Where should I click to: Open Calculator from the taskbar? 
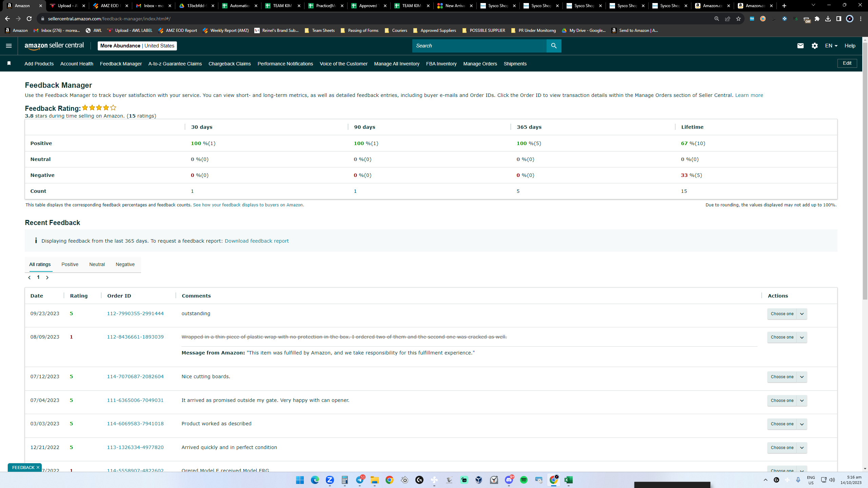point(345,480)
